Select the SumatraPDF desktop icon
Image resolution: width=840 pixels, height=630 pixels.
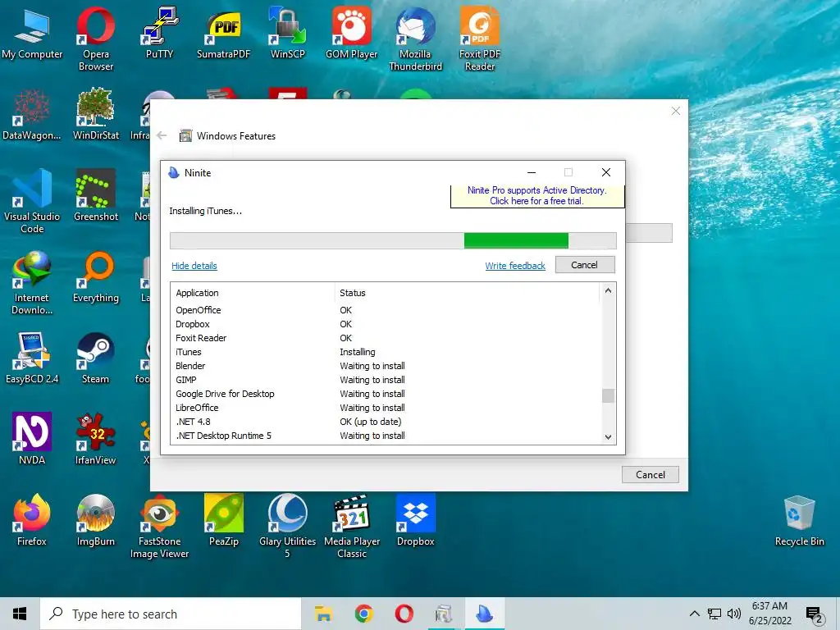pyautogui.click(x=223, y=33)
